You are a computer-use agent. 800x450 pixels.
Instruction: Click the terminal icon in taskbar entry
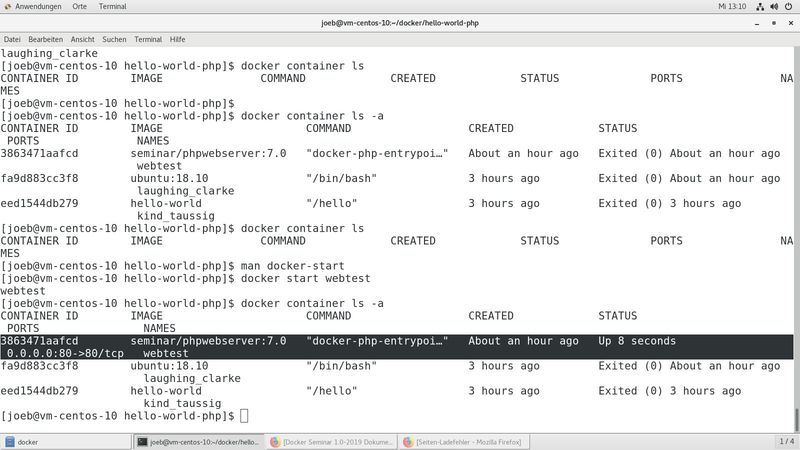point(142,442)
